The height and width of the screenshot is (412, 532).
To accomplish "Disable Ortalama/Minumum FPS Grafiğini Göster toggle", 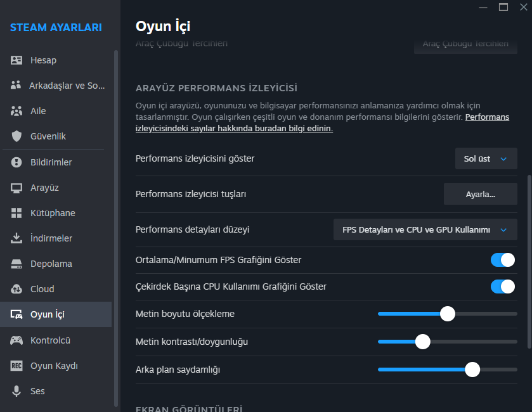I will coord(503,260).
